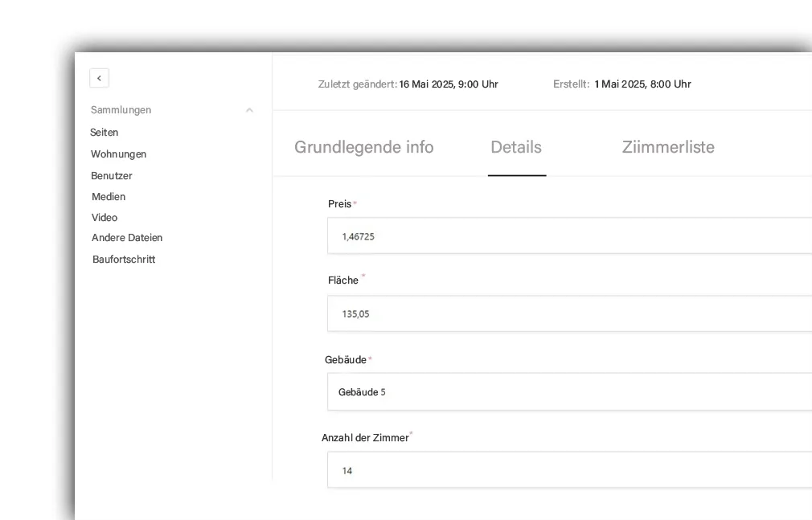Focus the Fläche input field

click(x=570, y=313)
